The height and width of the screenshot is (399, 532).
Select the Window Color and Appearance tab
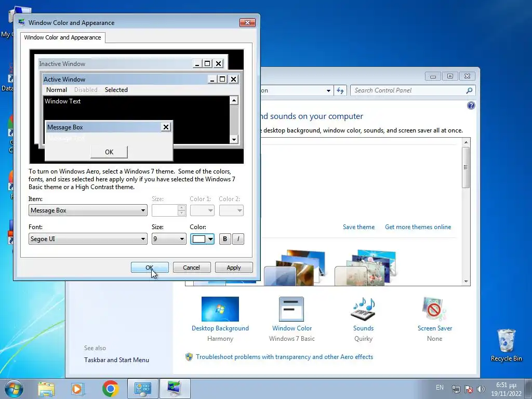click(62, 37)
